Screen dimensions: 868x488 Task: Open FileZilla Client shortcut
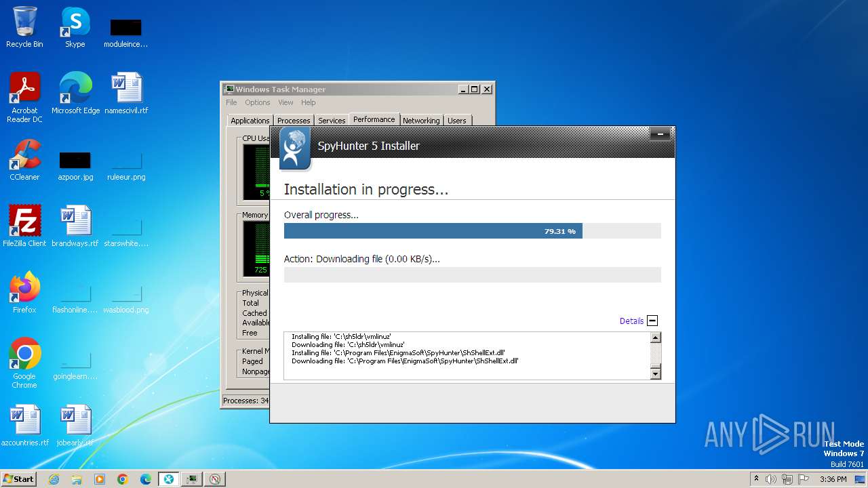24,226
